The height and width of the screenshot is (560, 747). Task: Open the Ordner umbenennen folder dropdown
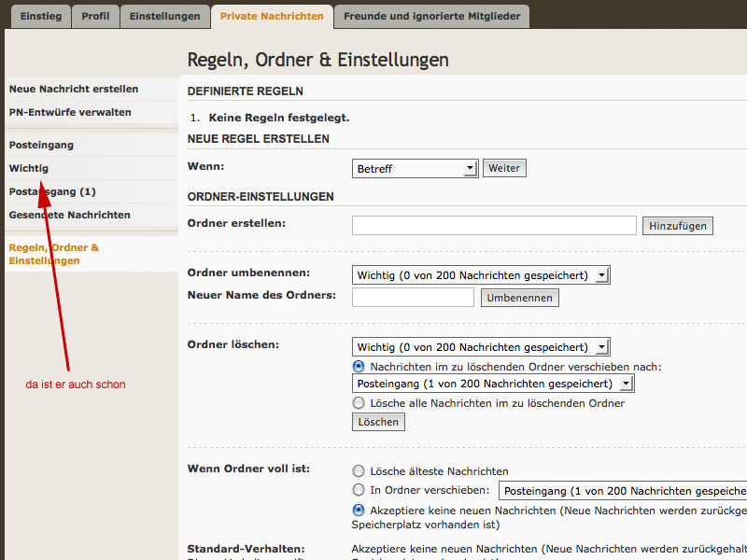click(x=481, y=275)
